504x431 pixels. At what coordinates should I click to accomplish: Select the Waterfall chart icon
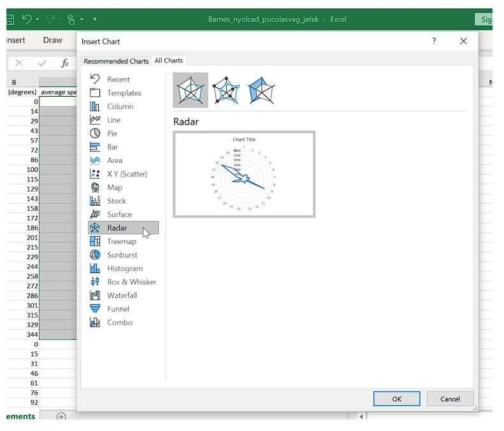(95, 295)
